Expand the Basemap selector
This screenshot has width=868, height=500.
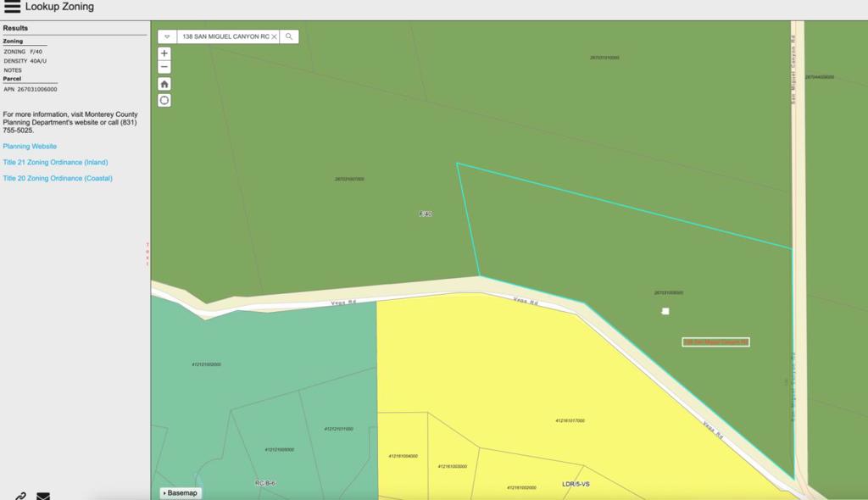pyautogui.click(x=181, y=492)
